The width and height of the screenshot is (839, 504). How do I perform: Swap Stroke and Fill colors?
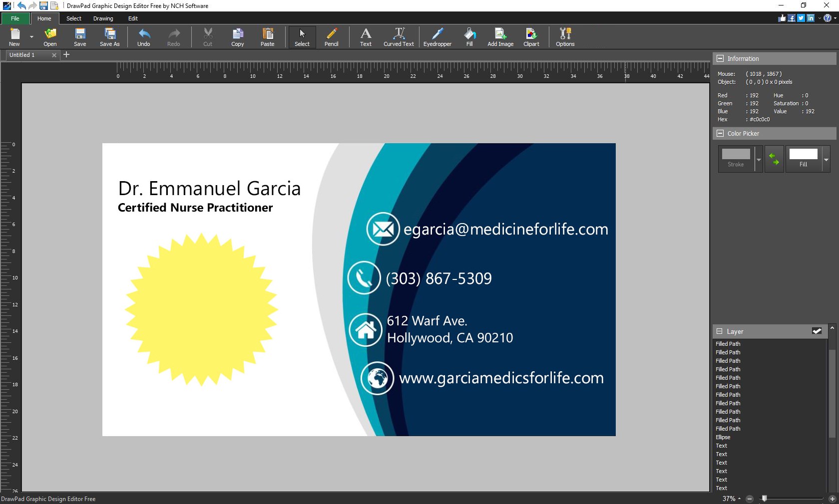pyautogui.click(x=775, y=159)
